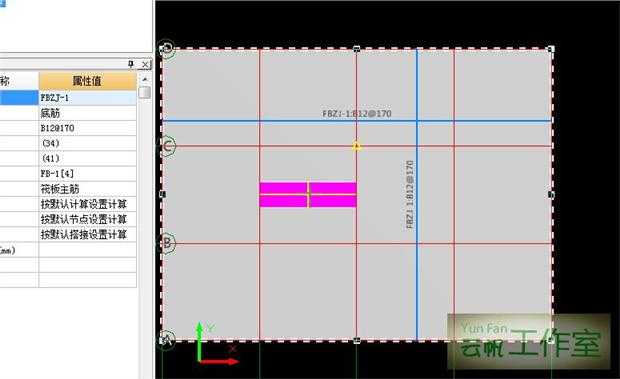620x379 pixels.
Task: Select the FBZJ-1 name cell
Action: [x=87, y=98]
